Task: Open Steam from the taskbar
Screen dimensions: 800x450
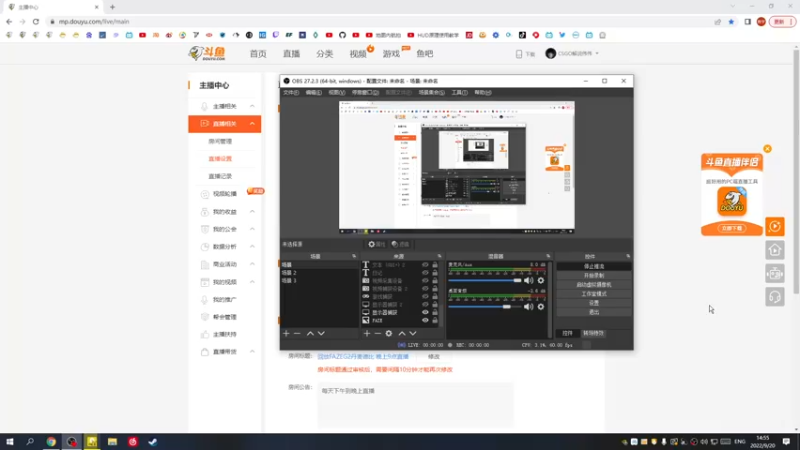Action: [x=153, y=442]
